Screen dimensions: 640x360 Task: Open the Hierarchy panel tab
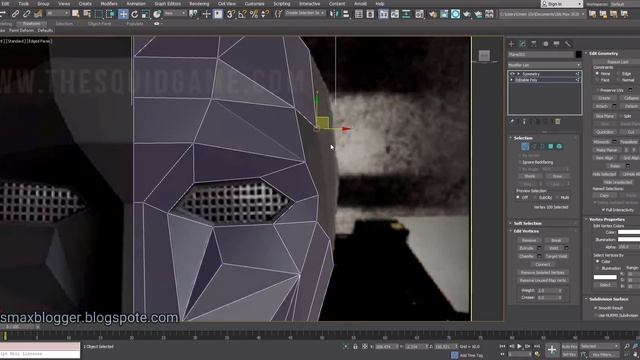click(534, 44)
